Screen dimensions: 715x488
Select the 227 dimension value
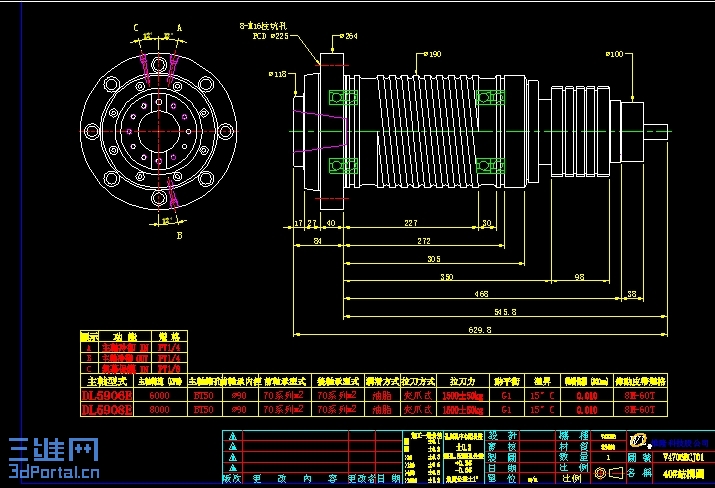coord(411,223)
